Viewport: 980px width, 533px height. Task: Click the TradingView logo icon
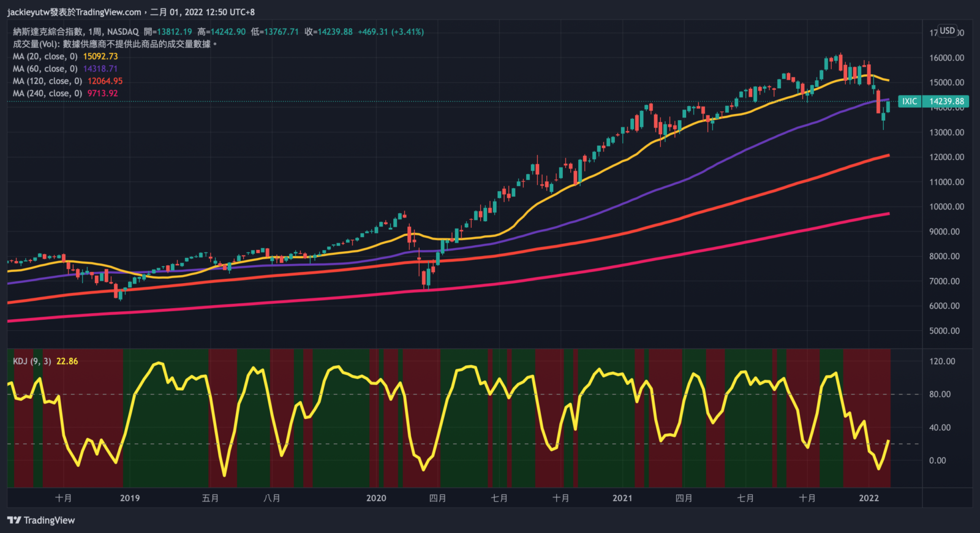[13, 520]
